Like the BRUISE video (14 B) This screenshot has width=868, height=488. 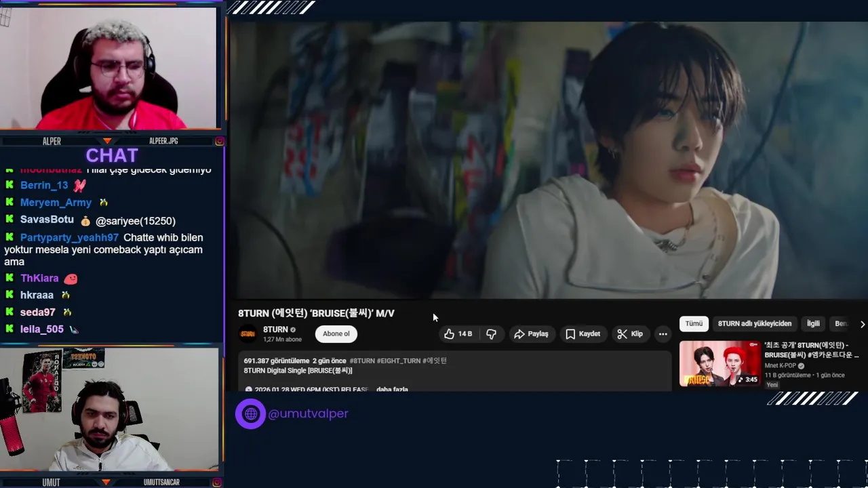(458, 333)
